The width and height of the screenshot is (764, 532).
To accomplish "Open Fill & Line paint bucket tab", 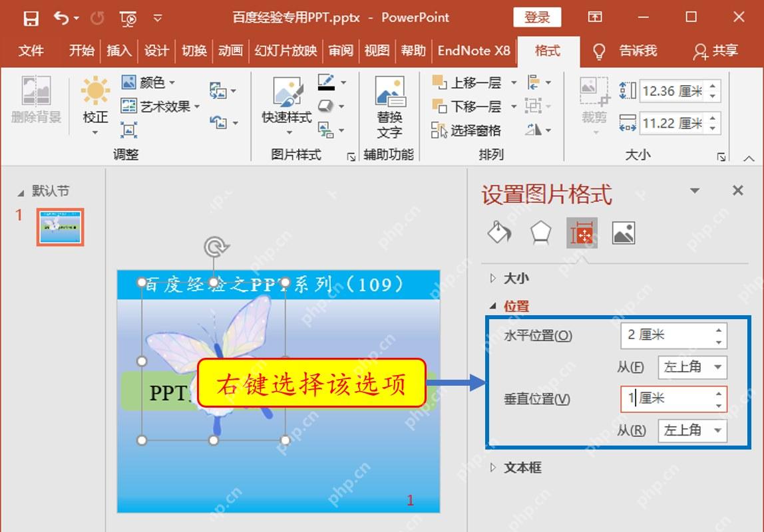I will pos(499,232).
